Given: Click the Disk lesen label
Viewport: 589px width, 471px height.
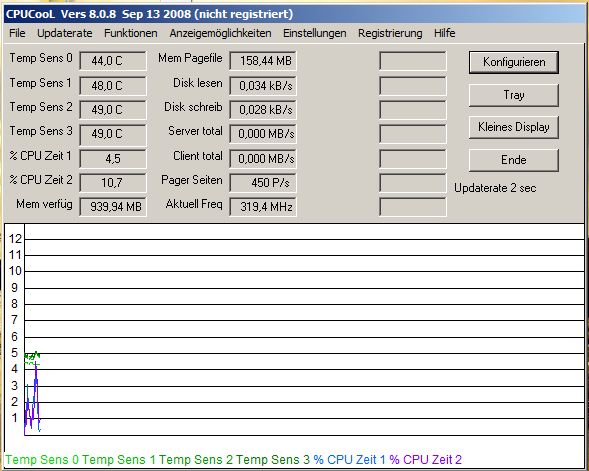Looking at the screenshot, I should pyautogui.click(x=198, y=83).
